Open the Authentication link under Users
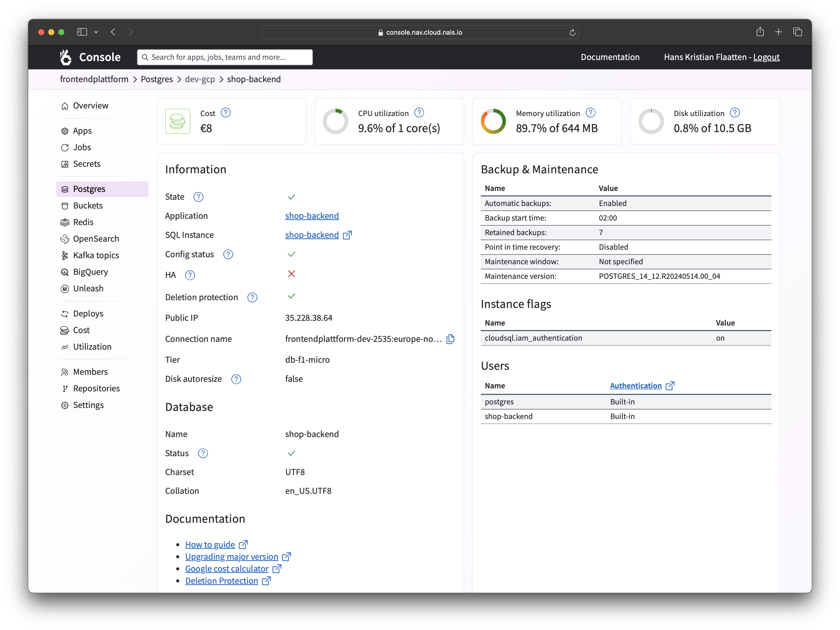The width and height of the screenshot is (840, 630). click(x=636, y=386)
